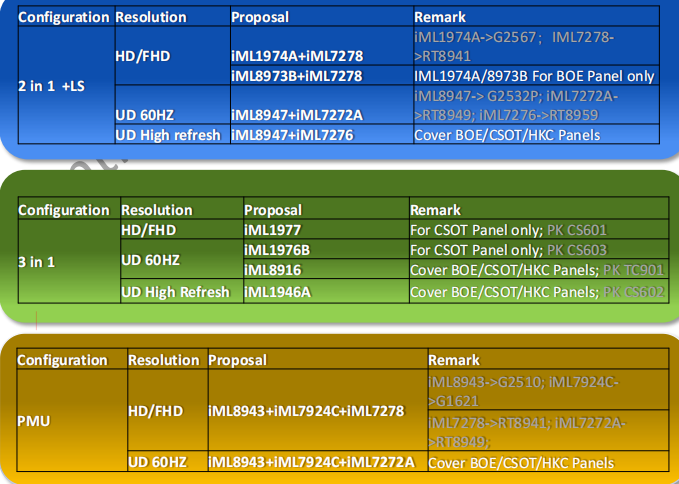
Task: Select the iML8943+iML7924C+iML7272A proposal cell
Action: 311,462
